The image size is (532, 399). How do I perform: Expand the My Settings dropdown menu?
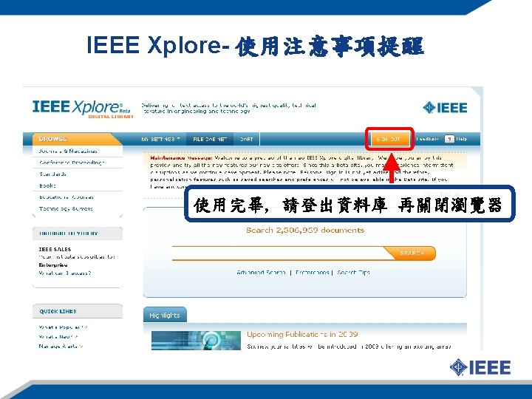160,139
